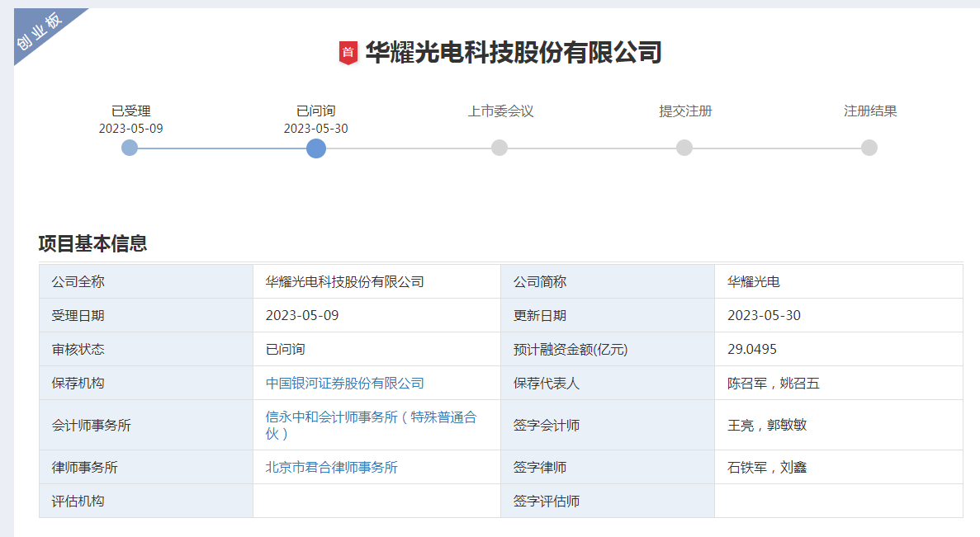
Task: Select the 上市委会议 timeline node
Action: (x=499, y=148)
